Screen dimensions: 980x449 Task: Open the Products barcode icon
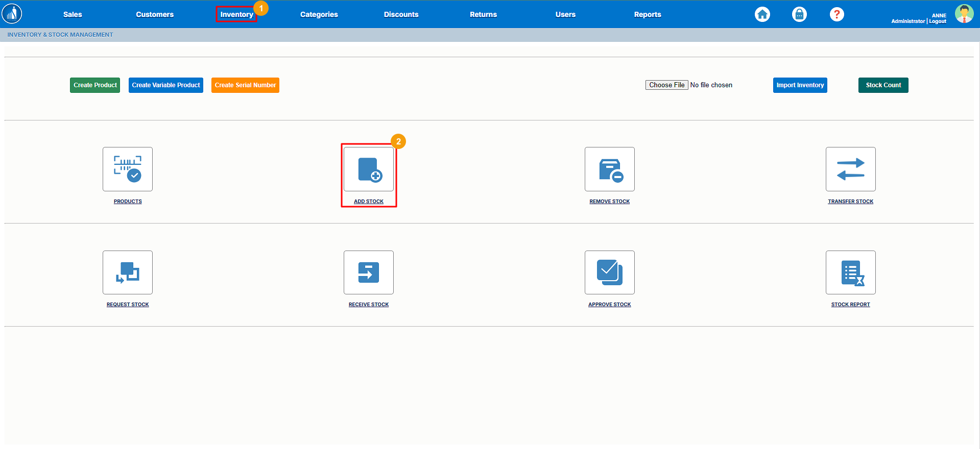click(128, 169)
